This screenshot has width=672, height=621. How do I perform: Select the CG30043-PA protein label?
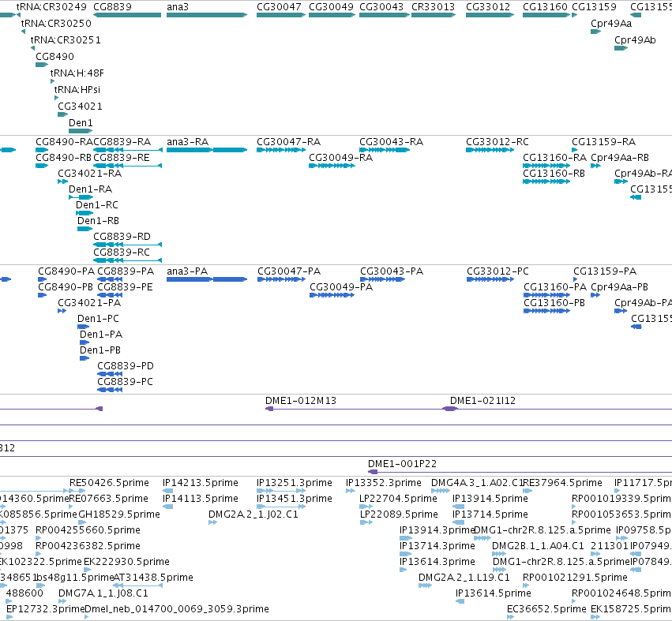point(392,271)
